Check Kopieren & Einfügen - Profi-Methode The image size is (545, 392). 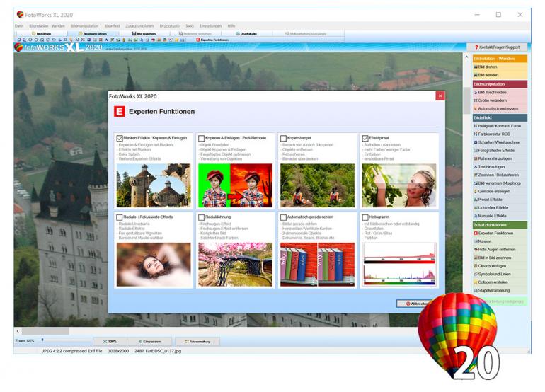[201, 138]
